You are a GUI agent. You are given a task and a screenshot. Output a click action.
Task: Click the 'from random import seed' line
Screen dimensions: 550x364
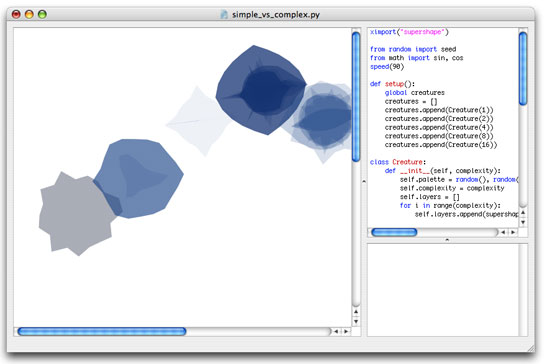tap(413, 49)
